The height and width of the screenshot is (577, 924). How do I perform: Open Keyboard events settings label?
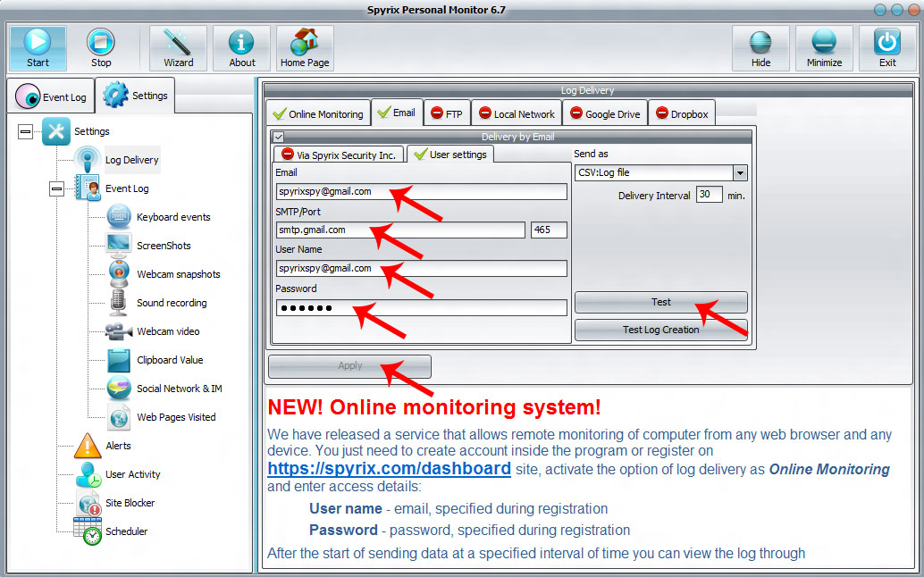pos(173,217)
